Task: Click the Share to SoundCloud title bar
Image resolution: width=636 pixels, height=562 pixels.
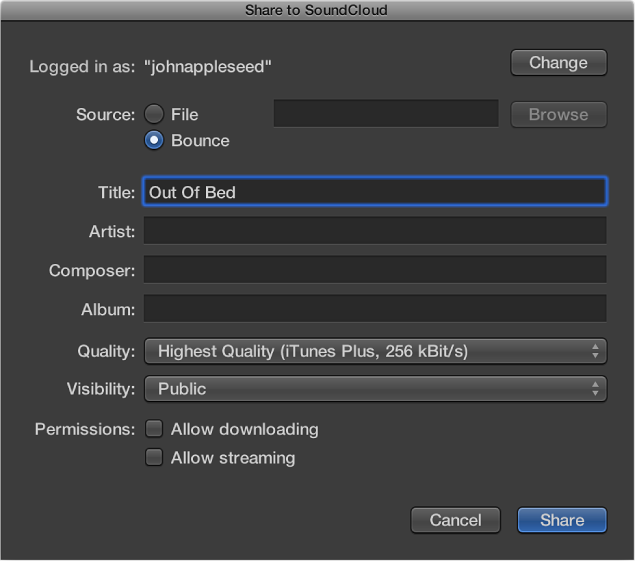Action: (316, 10)
